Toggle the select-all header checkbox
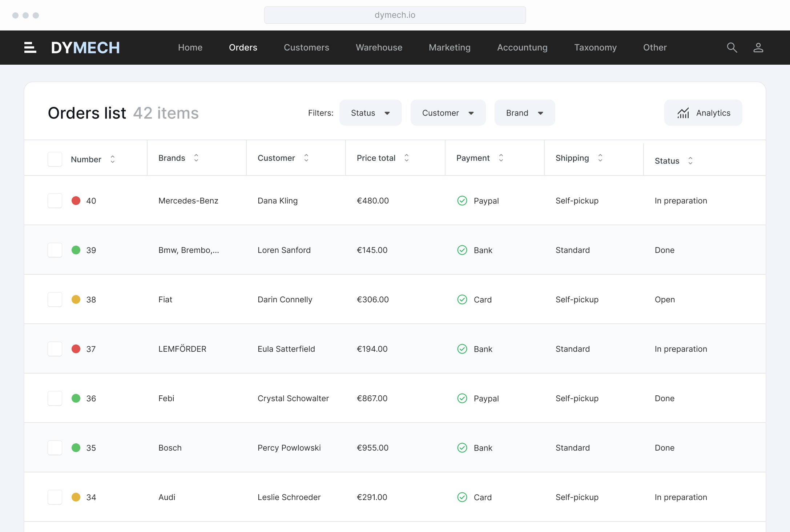 [55, 159]
